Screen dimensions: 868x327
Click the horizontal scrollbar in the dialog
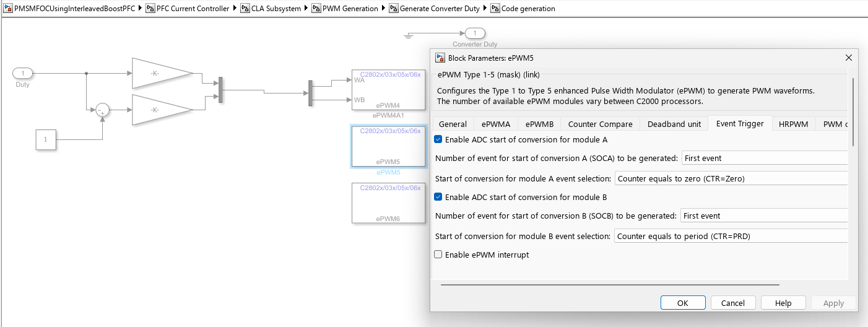click(610, 285)
